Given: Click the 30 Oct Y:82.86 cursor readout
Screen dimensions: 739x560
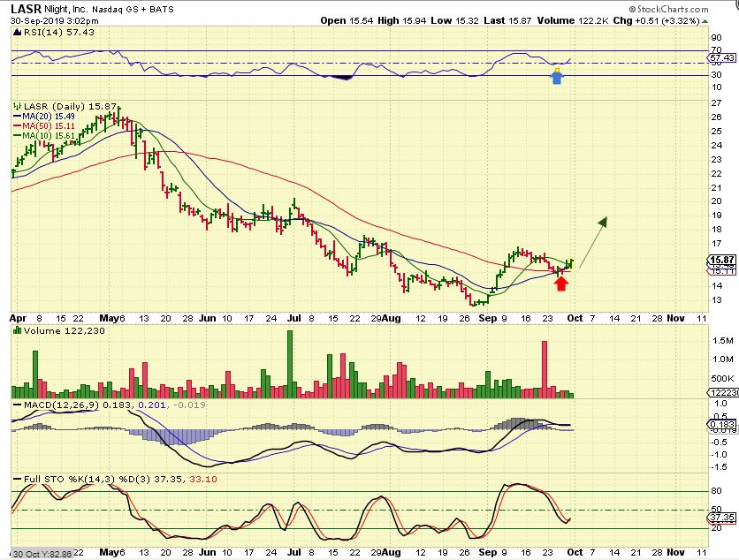Looking at the screenshot, I should coord(37,553).
